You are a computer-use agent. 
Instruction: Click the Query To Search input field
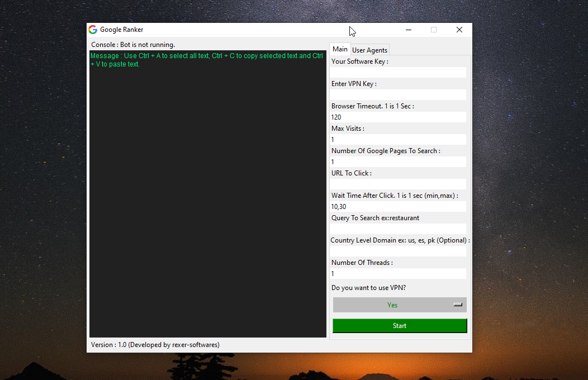pyautogui.click(x=398, y=229)
